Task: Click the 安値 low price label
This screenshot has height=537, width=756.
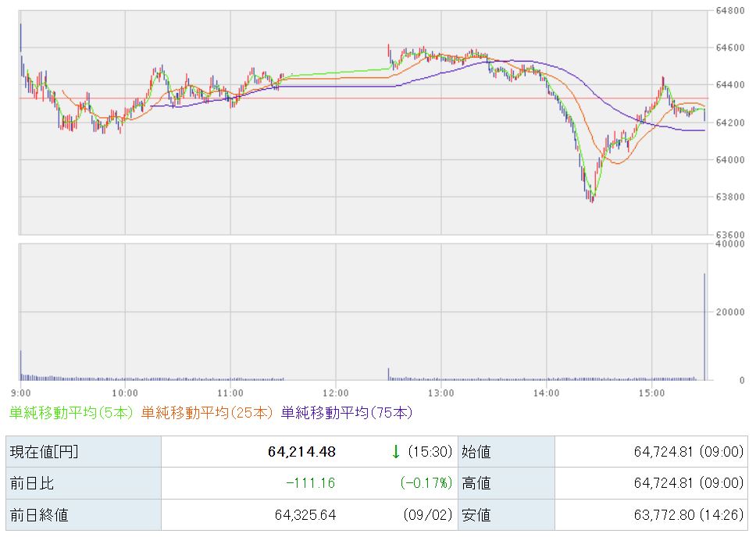Action: coord(476,515)
